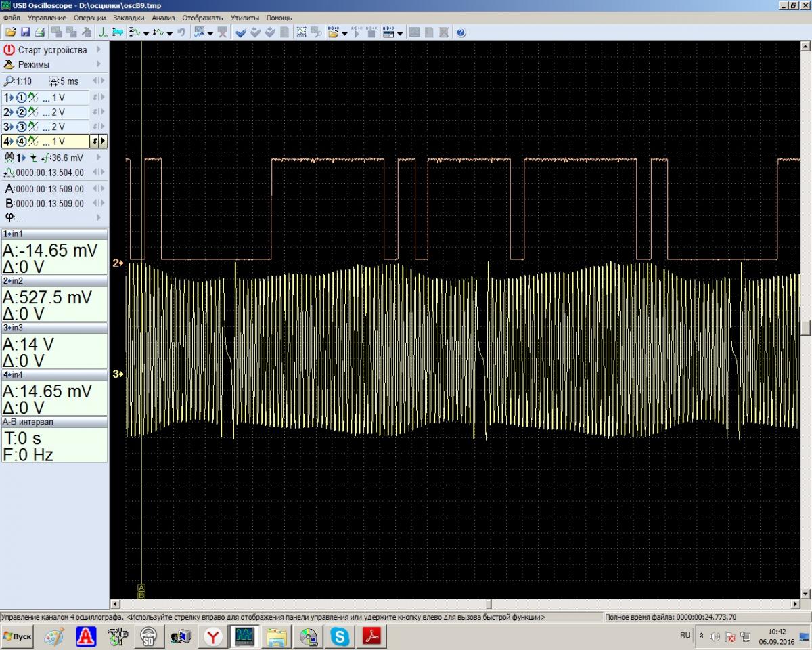Open the Утилиты menu
This screenshot has height=650, width=812.
(x=244, y=18)
